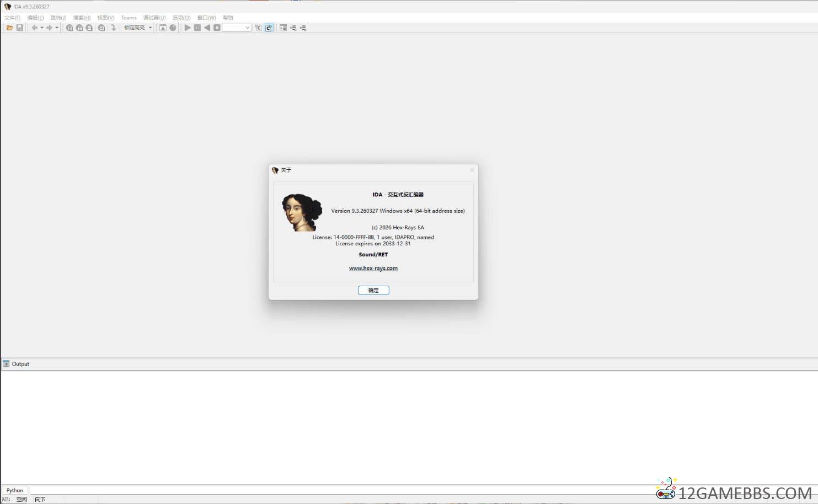Jump forward with the right arrow icon

click(x=49, y=28)
